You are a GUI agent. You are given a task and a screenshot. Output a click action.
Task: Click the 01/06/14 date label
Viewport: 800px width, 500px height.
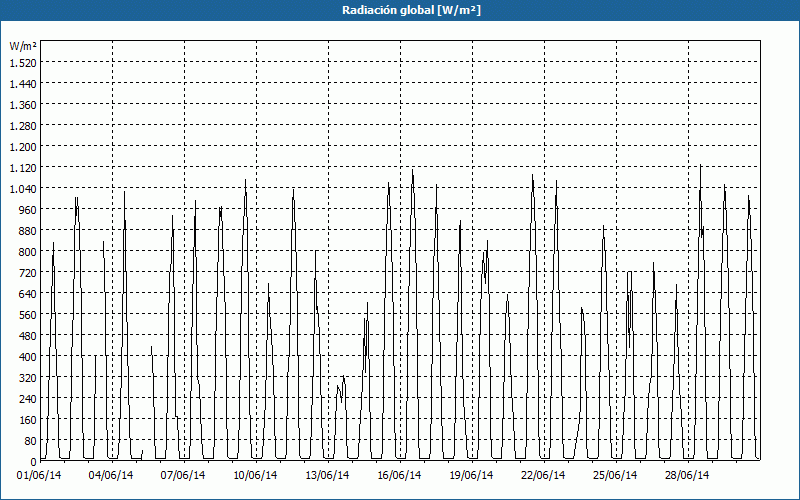coord(39,475)
